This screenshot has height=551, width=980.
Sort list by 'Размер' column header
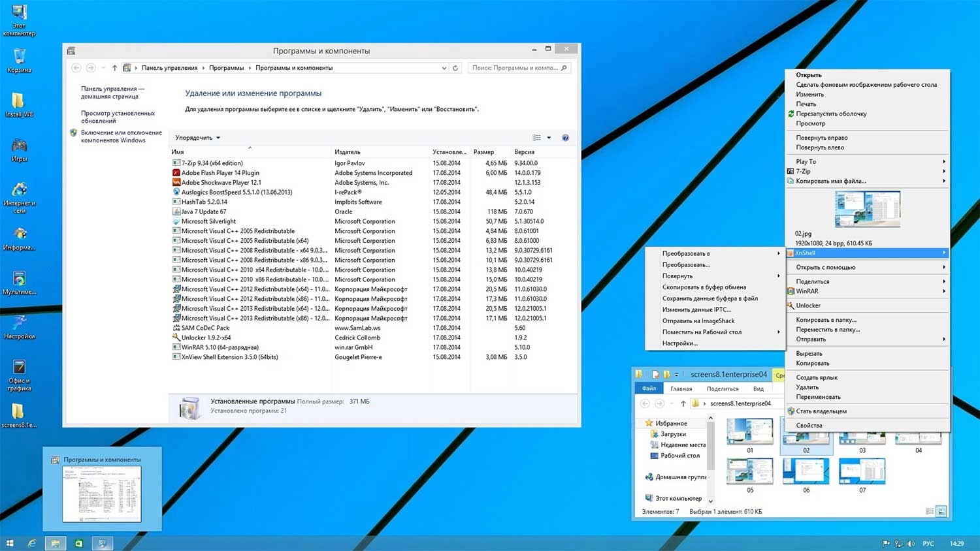491,152
